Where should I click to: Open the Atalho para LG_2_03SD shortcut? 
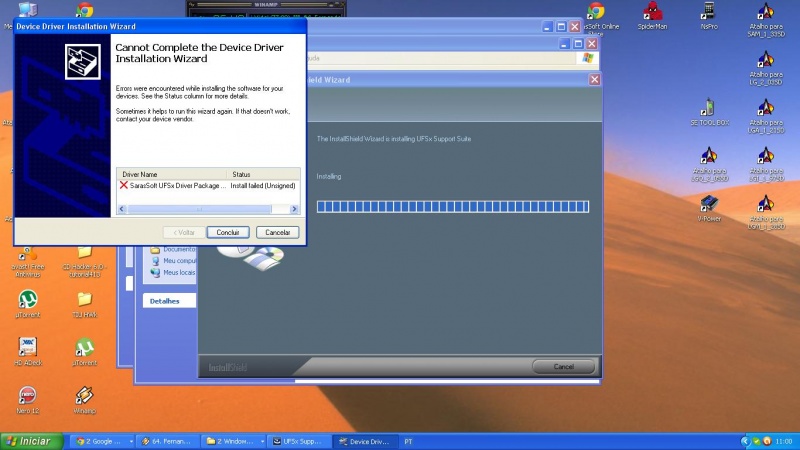(765, 68)
